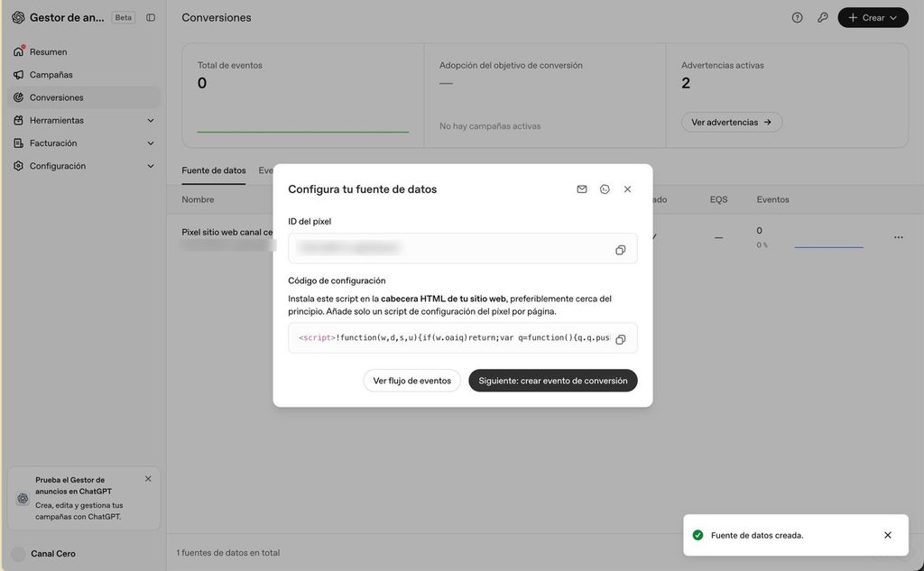The height and width of the screenshot is (571, 924).
Task: Select Conversiones in the sidebar
Action: click(84, 97)
